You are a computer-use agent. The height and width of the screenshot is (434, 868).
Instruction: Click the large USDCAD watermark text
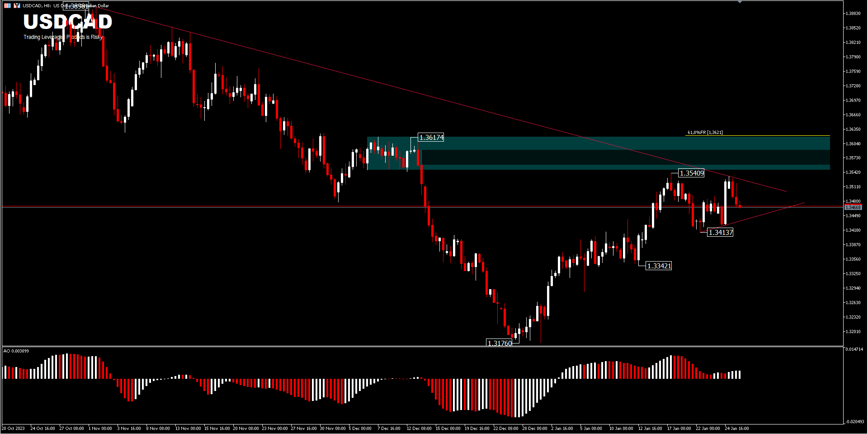(x=68, y=22)
